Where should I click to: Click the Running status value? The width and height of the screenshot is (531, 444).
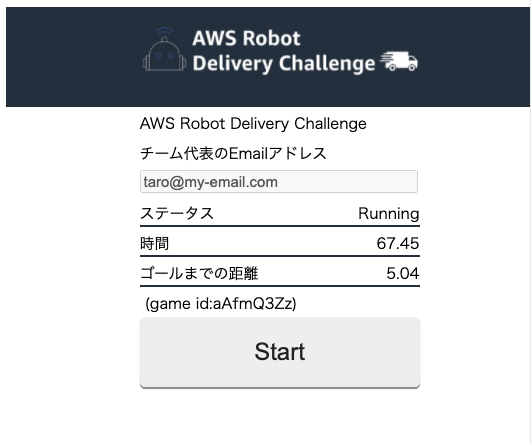tap(389, 214)
